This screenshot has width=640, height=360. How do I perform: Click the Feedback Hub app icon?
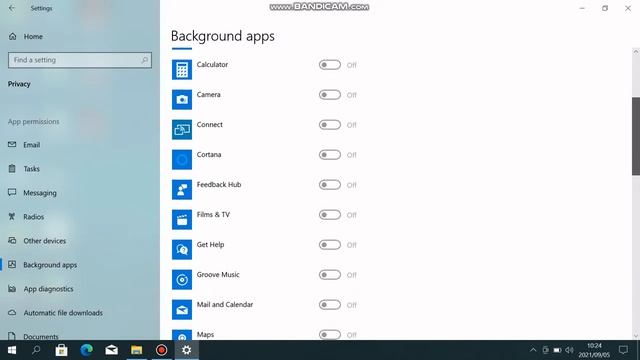182,190
